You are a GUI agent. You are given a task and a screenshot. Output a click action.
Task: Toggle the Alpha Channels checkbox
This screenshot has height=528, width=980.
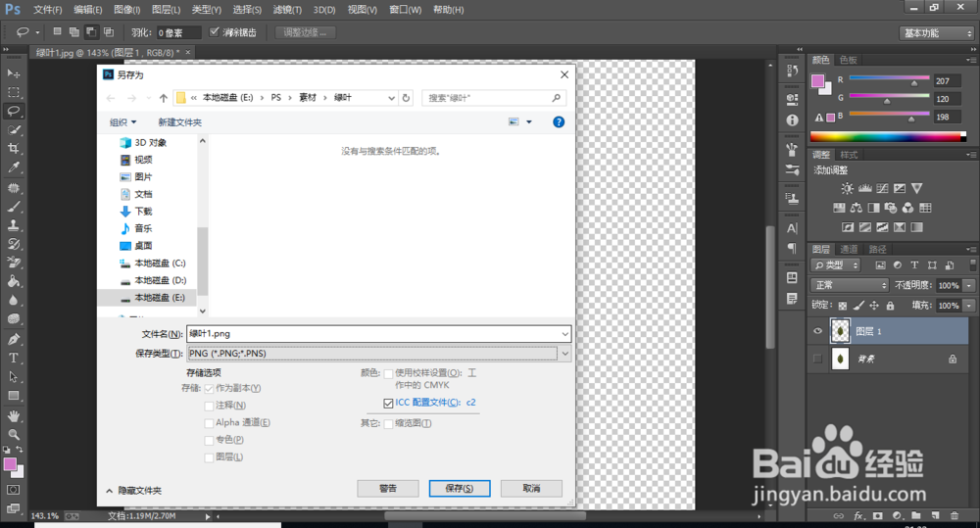(209, 423)
